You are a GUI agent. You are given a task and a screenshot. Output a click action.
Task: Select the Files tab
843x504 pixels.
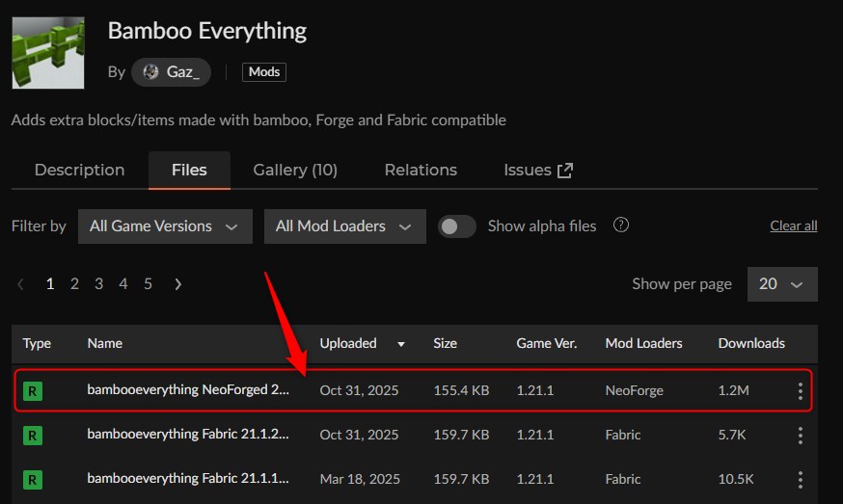[189, 170]
